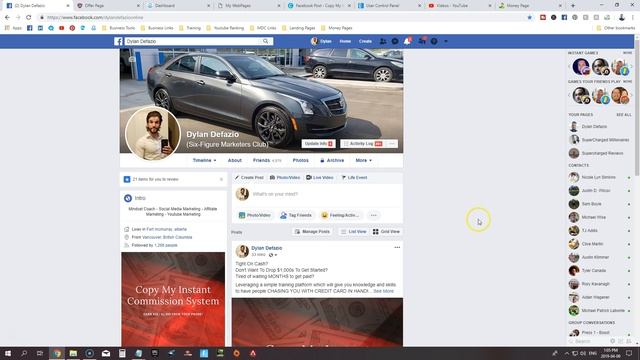Open Friend Requests icon in header
The width and height of the screenshot is (640, 360).
(x=383, y=41)
